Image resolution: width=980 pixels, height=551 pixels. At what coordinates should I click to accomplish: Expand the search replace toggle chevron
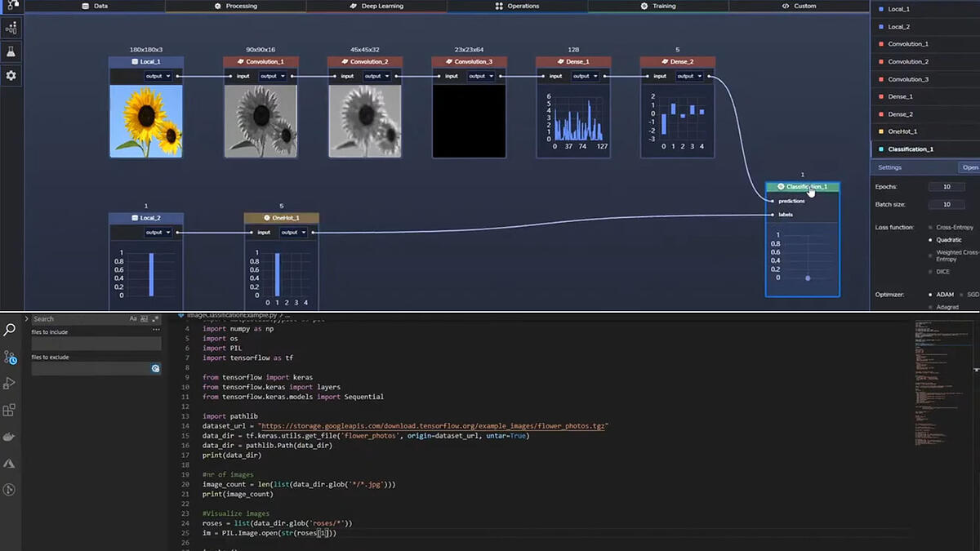[x=26, y=318]
